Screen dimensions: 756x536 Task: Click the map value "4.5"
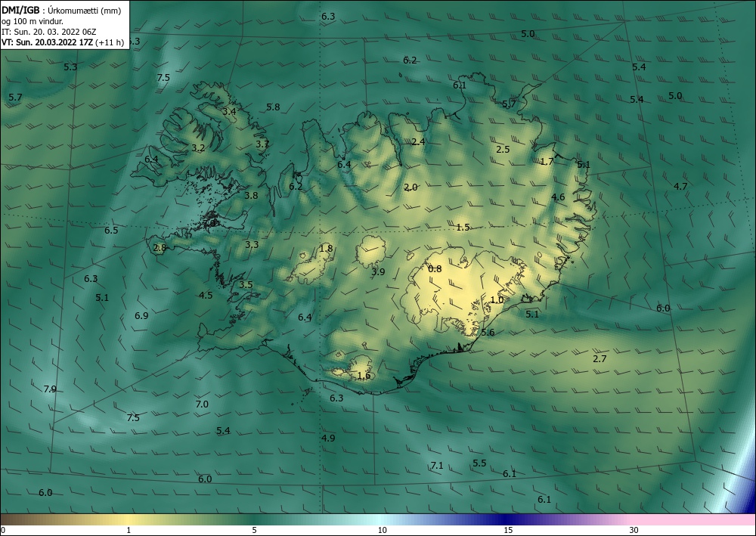coord(206,296)
